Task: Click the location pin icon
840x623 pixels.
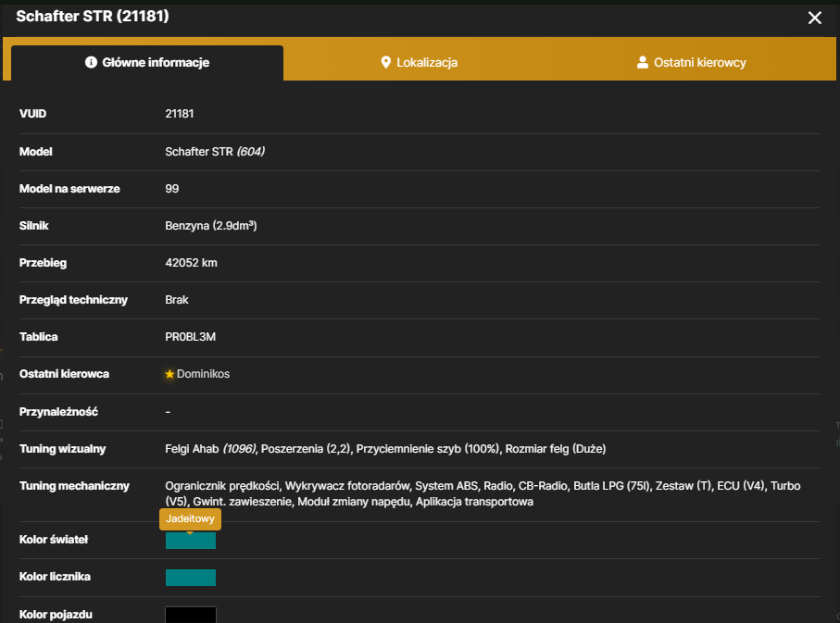Action: click(385, 62)
